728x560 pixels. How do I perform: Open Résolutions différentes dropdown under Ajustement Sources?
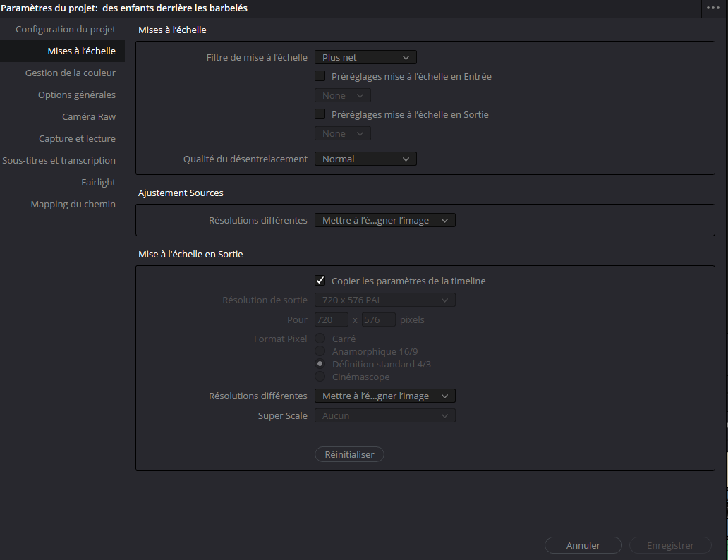tap(385, 220)
